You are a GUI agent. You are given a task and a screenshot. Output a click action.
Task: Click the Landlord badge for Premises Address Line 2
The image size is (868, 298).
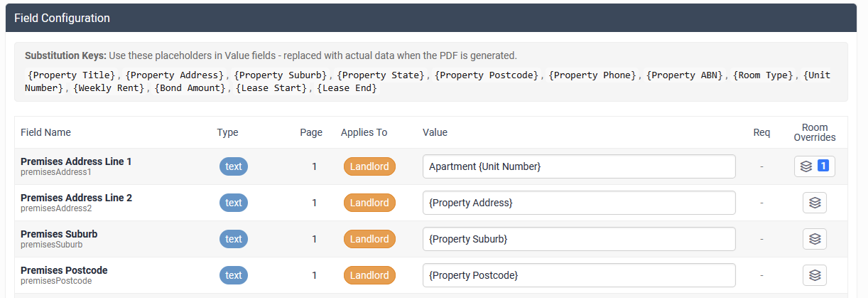coord(369,203)
